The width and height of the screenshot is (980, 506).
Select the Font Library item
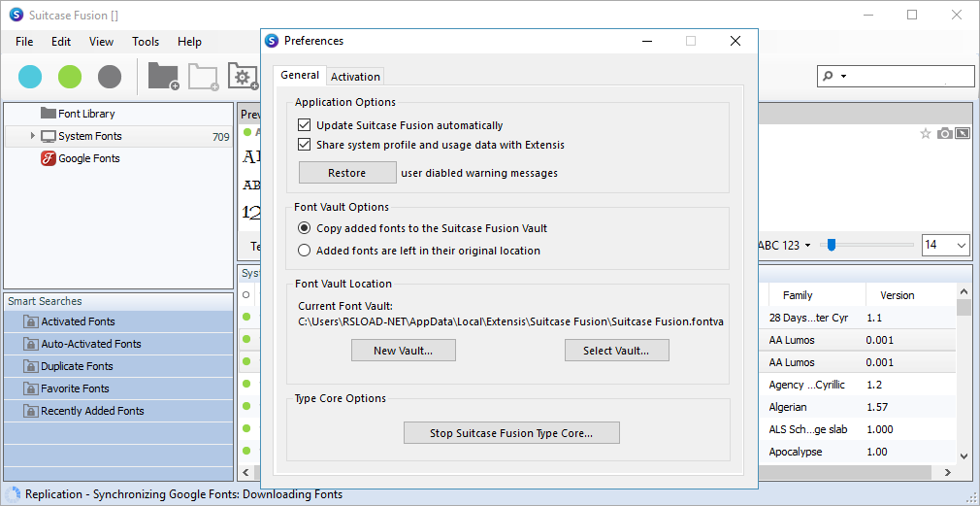pos(86,114)
